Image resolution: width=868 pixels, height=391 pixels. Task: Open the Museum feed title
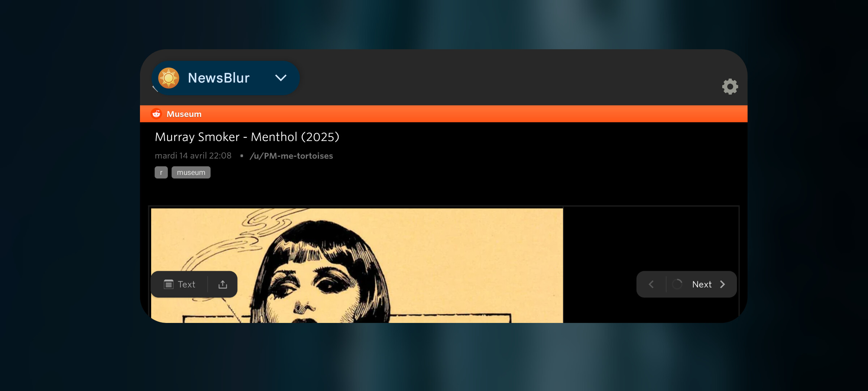click(184, 114)
